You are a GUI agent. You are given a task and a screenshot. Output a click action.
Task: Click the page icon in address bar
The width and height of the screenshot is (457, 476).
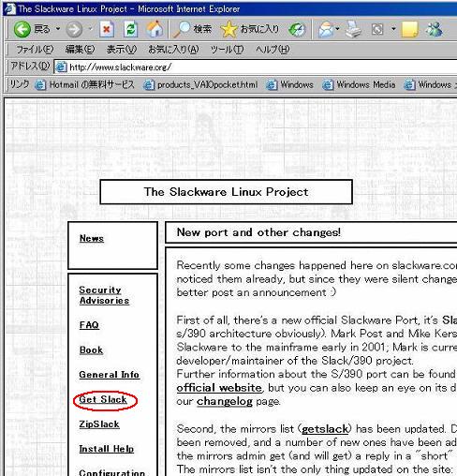point(61,67)
